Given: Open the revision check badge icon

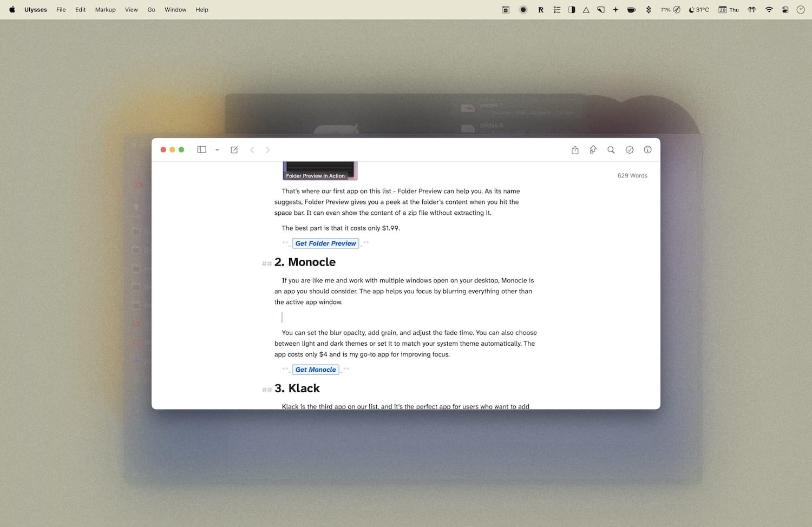Looking at the screenshot, I should pos(630,150).
